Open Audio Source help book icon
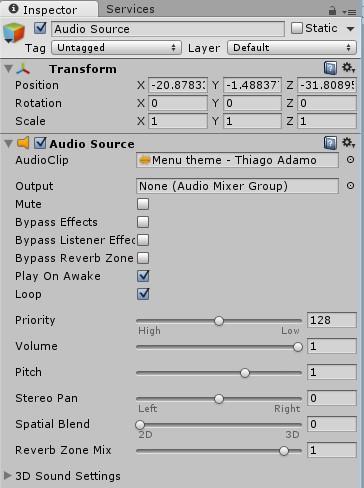The width and height of the screenshot is (364, 488). [x=330, y=143]
